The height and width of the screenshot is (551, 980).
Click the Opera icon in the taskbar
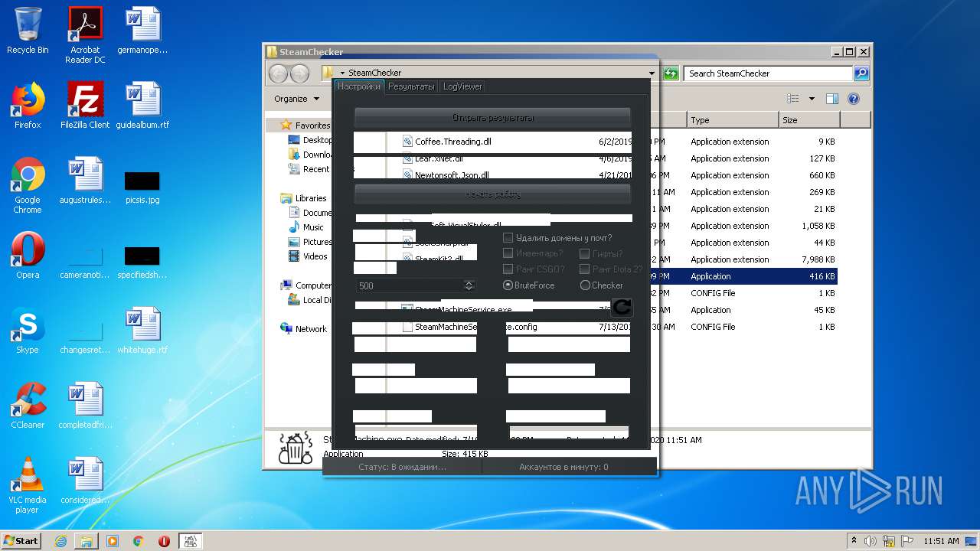click(x=164, y=541)
